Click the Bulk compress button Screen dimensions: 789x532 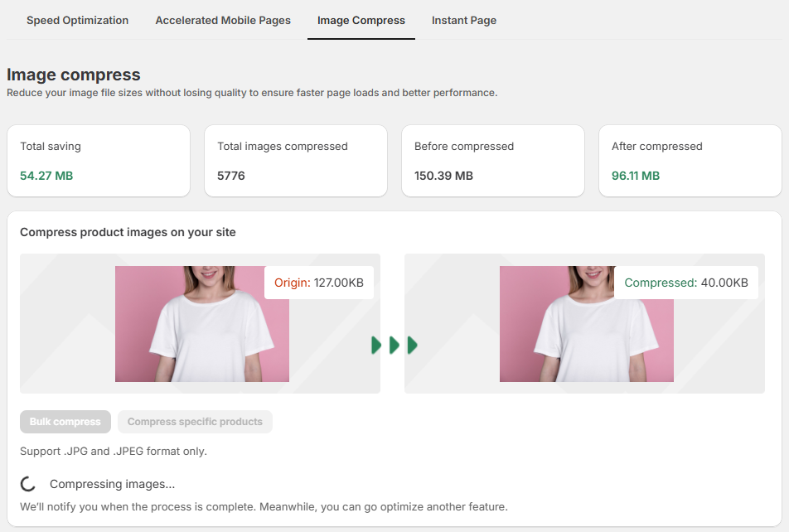(x=65, y=422)
